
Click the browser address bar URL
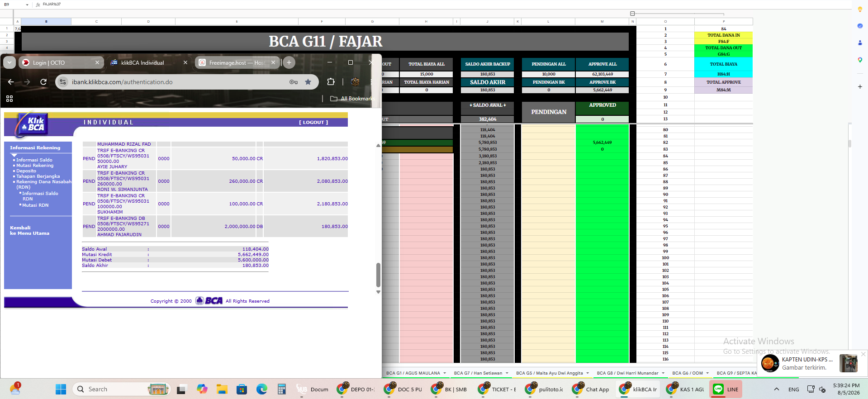coord(122,82)
